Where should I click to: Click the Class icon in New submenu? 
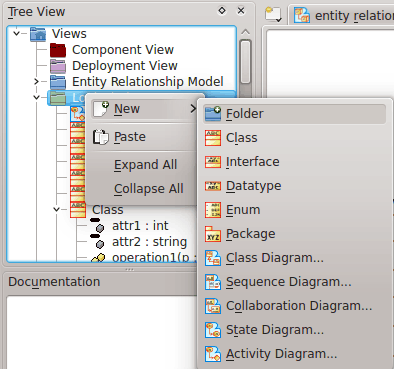213,138
